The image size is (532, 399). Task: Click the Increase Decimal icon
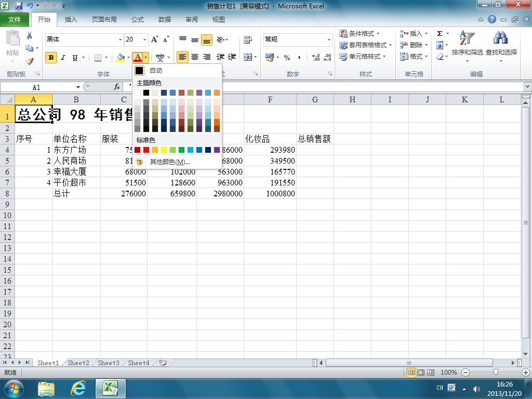coord(315,57)
